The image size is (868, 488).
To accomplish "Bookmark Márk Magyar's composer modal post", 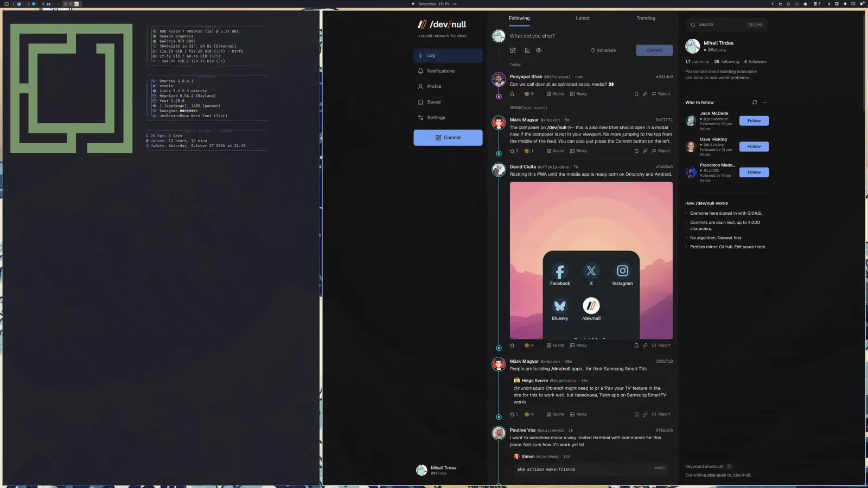I will tap(636, 151).
